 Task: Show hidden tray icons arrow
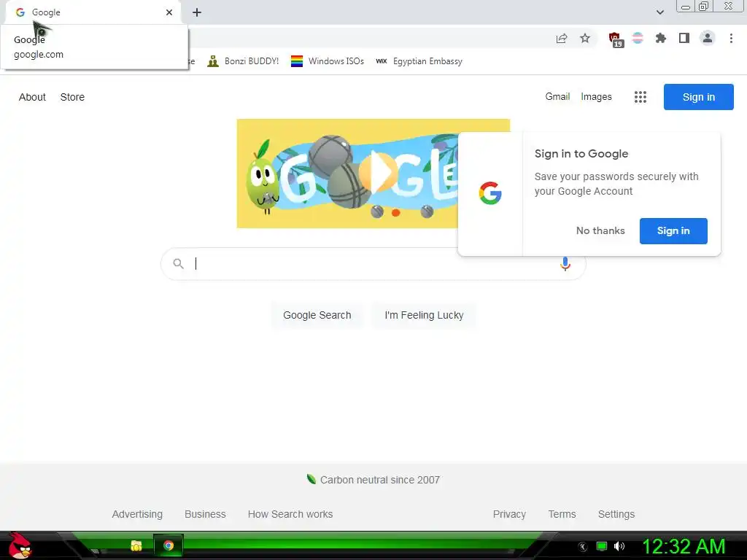582,547
